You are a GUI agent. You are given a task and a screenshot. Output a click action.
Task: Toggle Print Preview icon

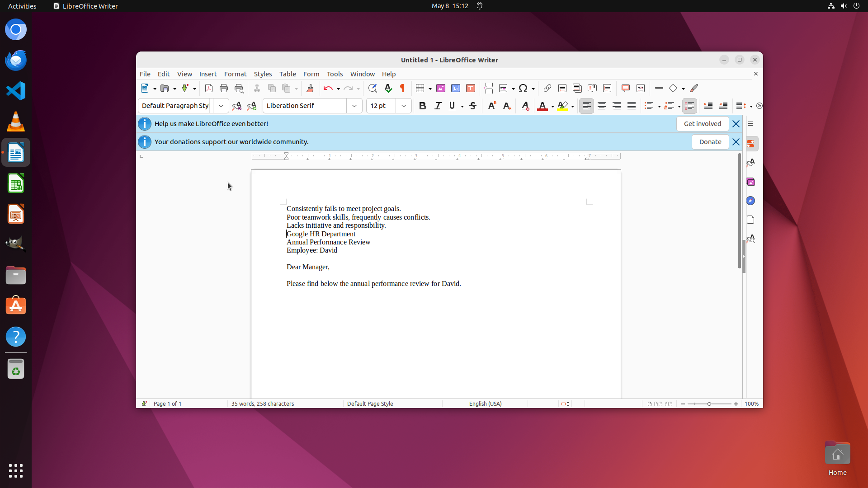click(239, 88)
